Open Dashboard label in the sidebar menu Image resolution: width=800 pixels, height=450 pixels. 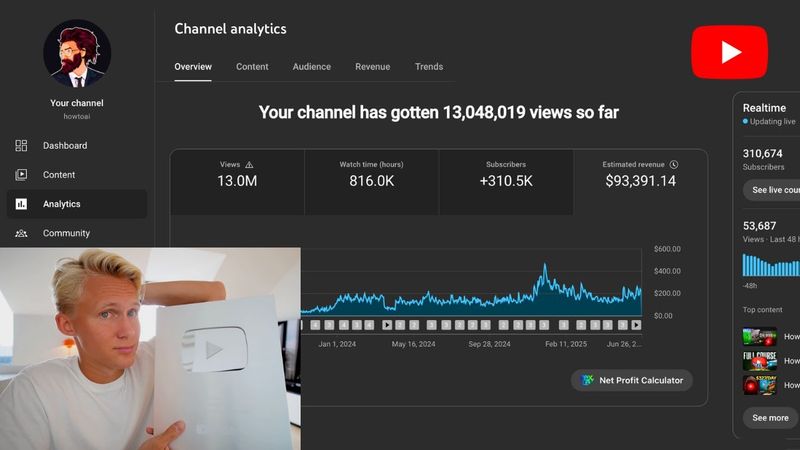tap(65, 146)
